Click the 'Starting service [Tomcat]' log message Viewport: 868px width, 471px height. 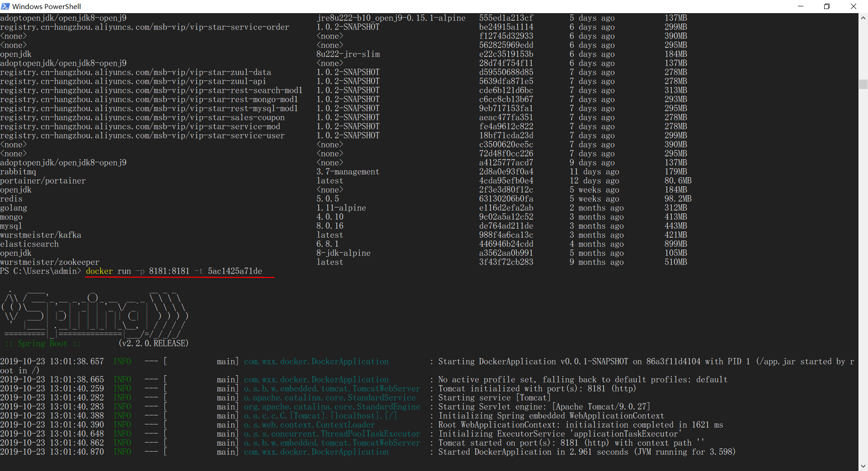point(495,398)
